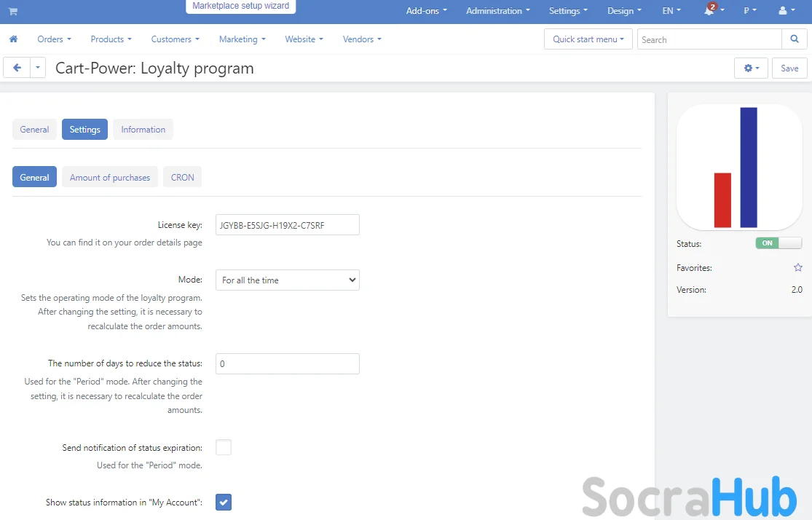Click the add-on bar chart logo thumbnail
The width and height of the screenshot is (812, 520).
pyautogui.click(x=739, y=167)
